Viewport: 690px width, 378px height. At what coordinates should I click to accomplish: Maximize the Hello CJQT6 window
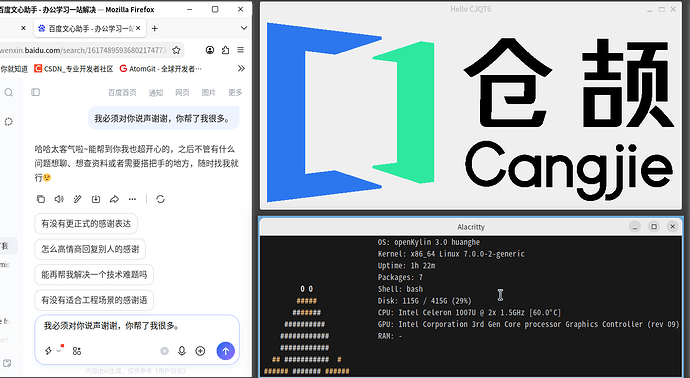click(x=662, y=9)
